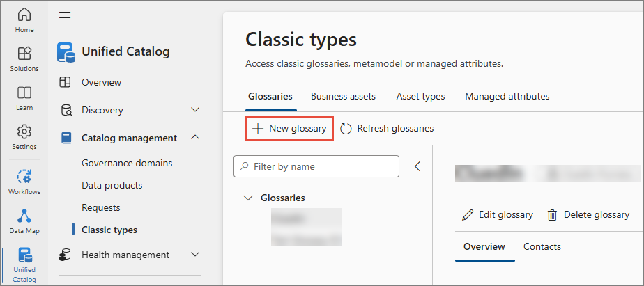Viewport: 644px width, 286px height.
Task: Select the glossary Overview tab
Action: click(484, 246)
